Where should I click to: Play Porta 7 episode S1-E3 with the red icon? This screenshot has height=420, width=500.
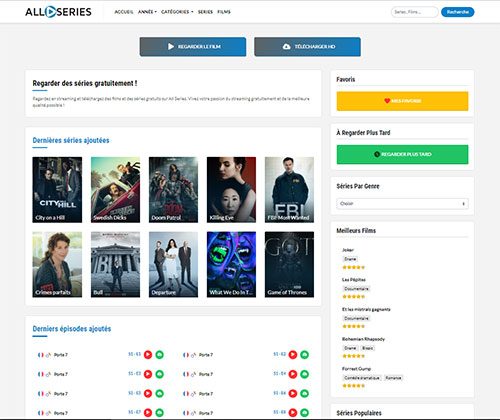(x=148, y=374)
